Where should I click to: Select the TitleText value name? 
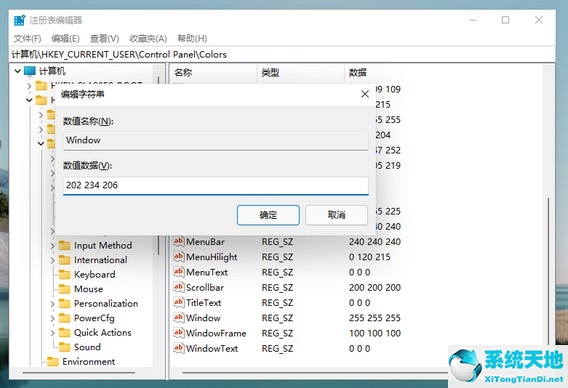tap(204, 303)
